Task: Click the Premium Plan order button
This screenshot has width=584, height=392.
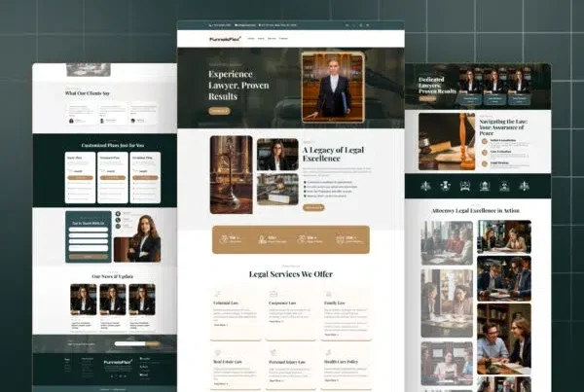Action: pyautogui.click(x=145, y=178)
